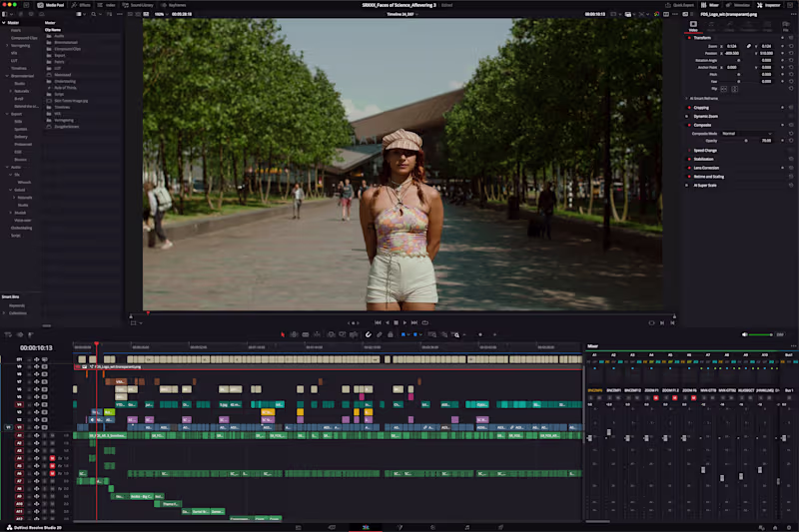Click the flip horizontal icon
The width and height of the screenshot is (799, 532).
[724, 89]
